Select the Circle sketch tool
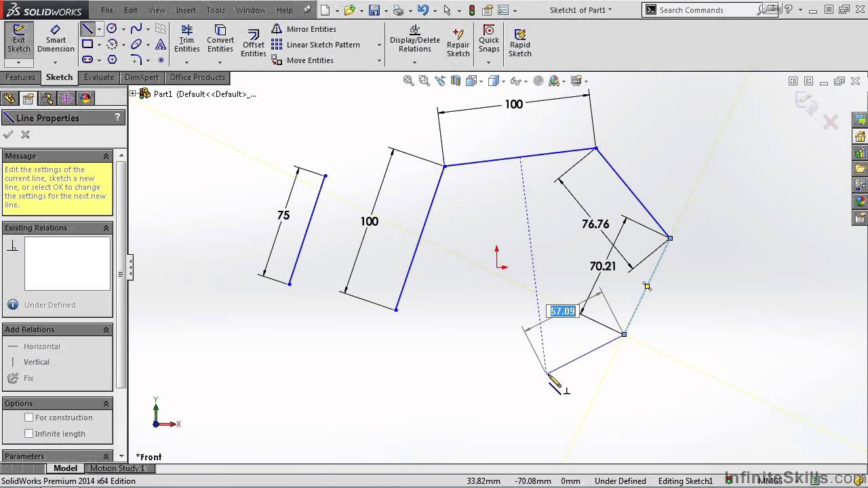This screenshot has height=488, width=868. pos(111,28)
